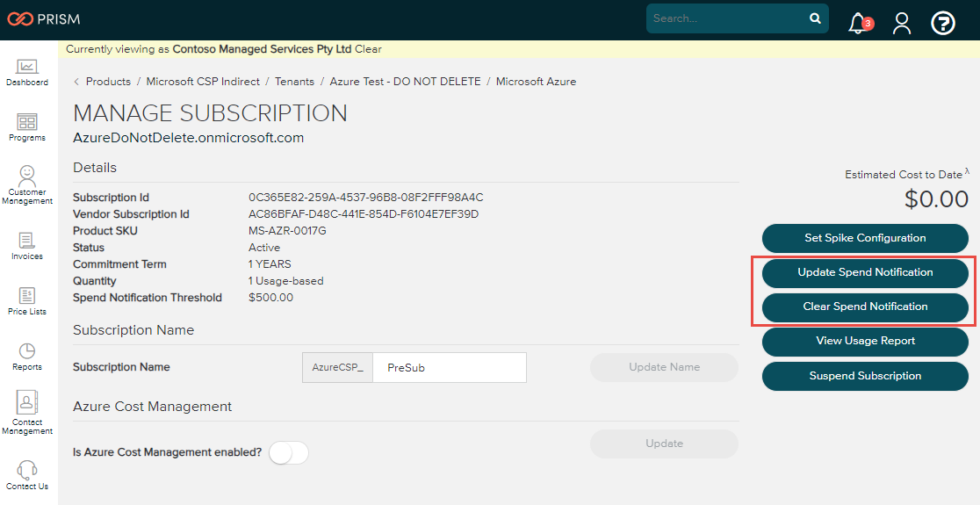Click the Estimated Cost to Date label
Viewport: 980px width, 505px height.
coord(903,175)
